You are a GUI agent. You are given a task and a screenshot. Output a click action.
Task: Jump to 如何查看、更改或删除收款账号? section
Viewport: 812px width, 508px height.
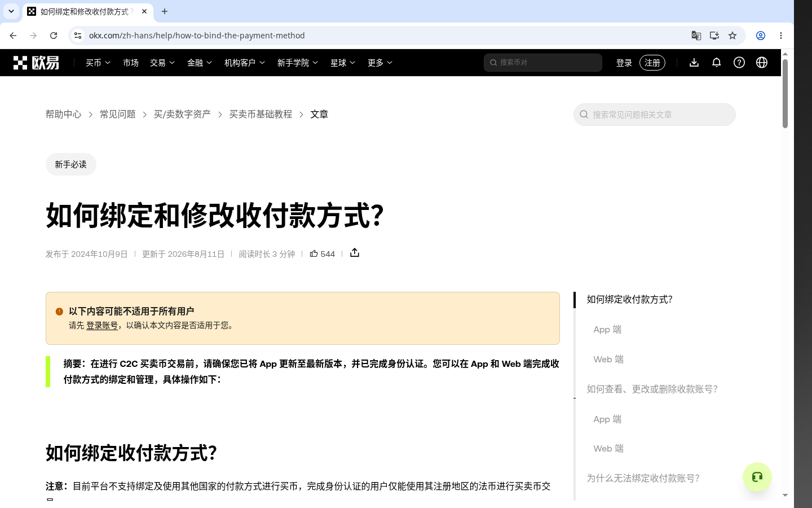(652, 389)
